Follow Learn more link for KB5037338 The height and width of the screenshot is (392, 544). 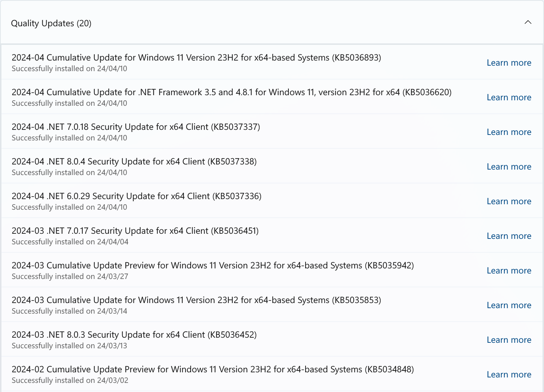point(509,167)
